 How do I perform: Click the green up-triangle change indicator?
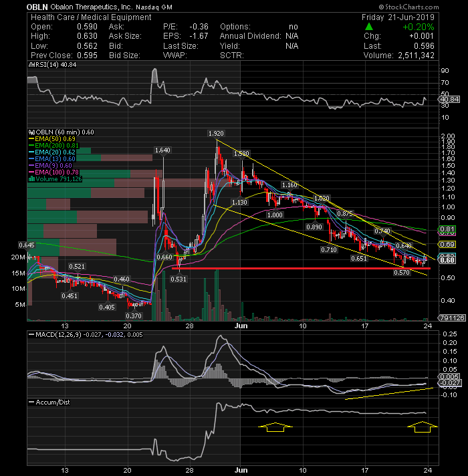click(x=369, y=27)
